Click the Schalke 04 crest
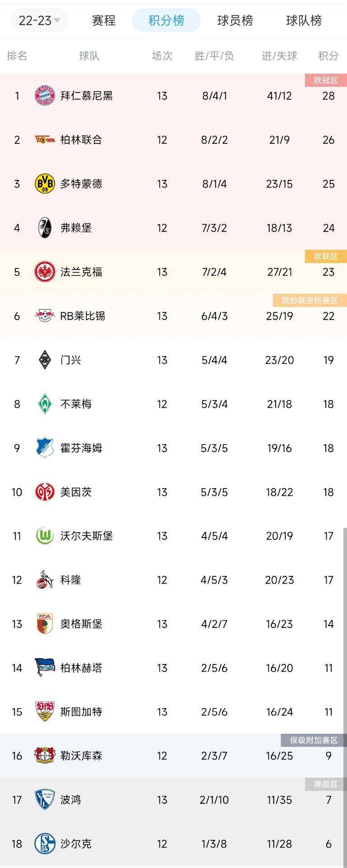 pyautogui.click(x=44, y=844)
